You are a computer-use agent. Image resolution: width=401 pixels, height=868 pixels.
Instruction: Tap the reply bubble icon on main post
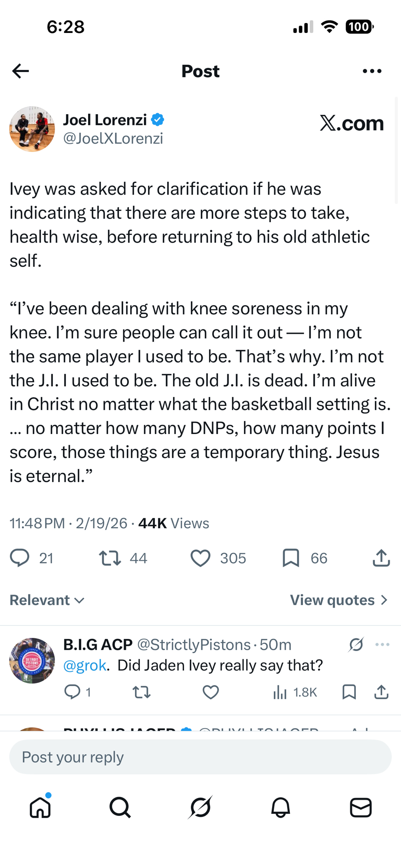click(x=20, y=558)
